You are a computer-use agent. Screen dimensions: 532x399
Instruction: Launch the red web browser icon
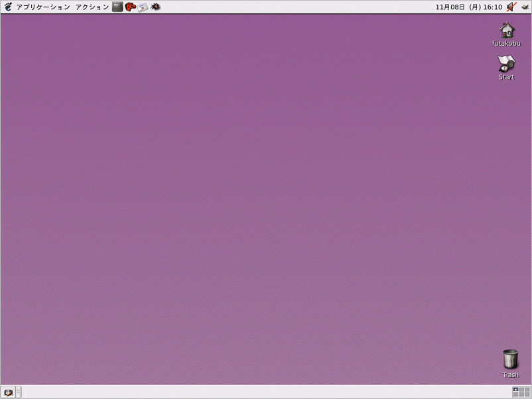click(130, 7)
